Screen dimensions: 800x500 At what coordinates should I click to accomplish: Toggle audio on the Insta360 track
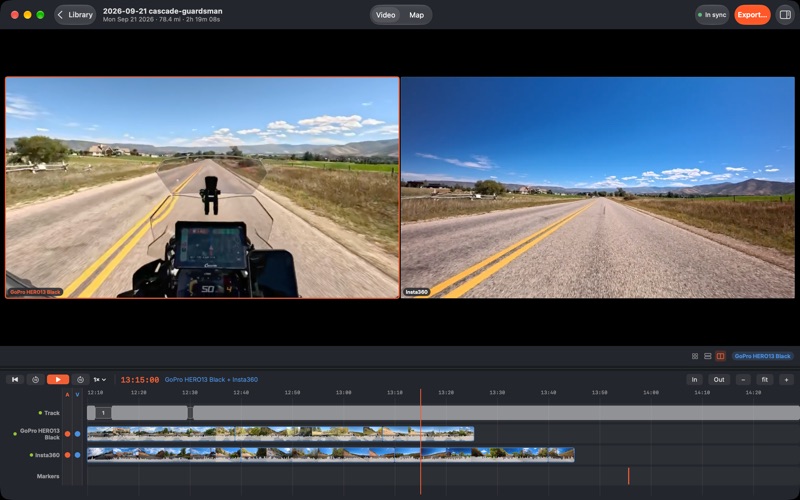coord(67,455)
